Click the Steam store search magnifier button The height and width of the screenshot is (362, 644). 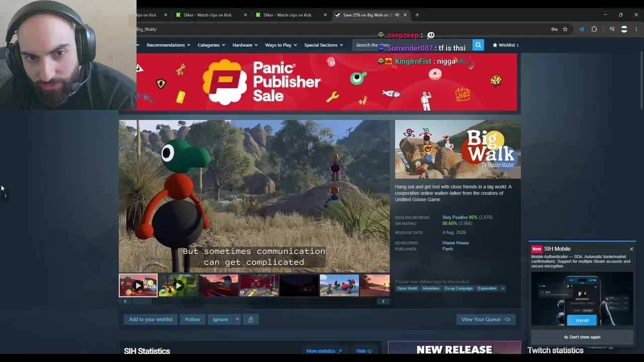tap(478, 45)
